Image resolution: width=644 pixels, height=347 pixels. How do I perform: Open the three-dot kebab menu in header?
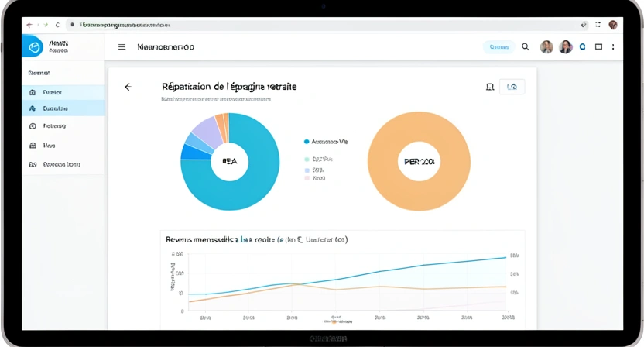click(613, 47)
